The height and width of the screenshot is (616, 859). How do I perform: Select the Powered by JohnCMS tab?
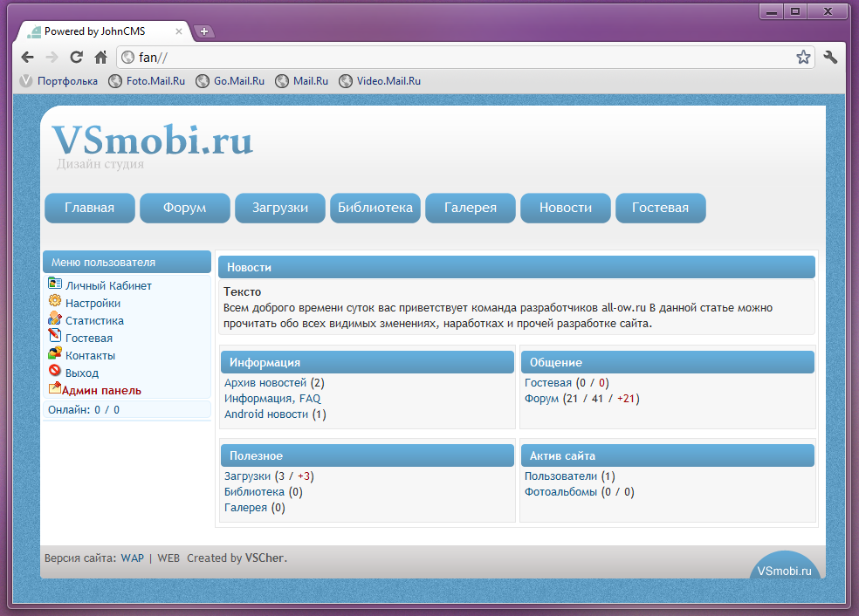(104, 31)
